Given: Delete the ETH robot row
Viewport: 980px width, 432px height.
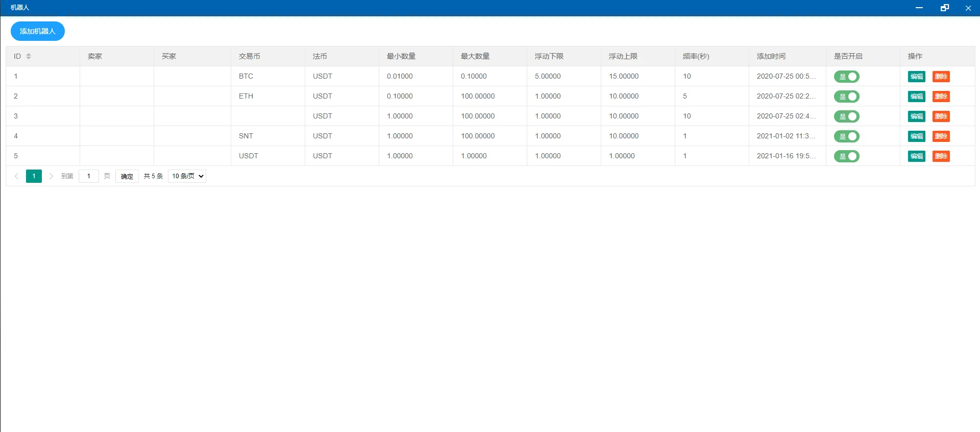Looking at the screenshot, I should [x=941, y=97].
